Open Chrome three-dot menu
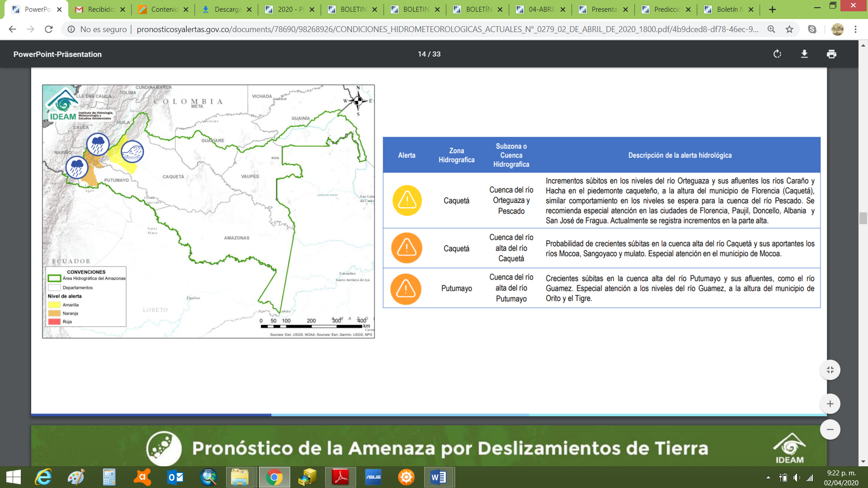868x488 pixels. (x=855, y=29)
